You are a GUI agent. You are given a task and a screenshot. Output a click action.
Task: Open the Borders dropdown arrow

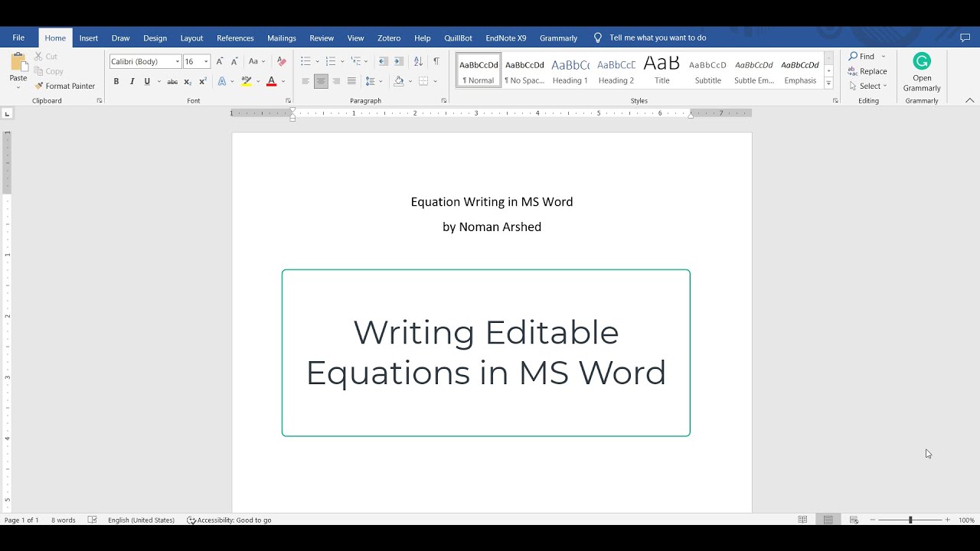tap(435, 81)
